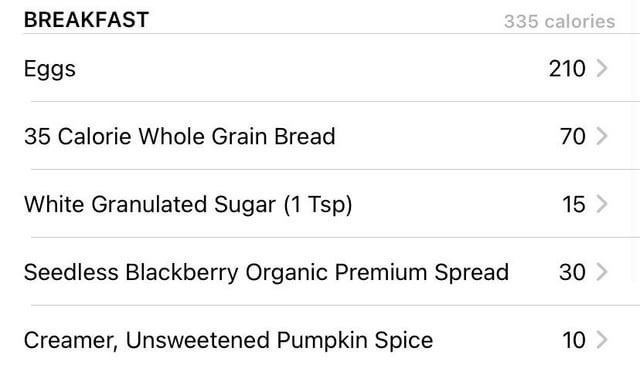Click the (1 Tsp) serving text

(318, 204)
